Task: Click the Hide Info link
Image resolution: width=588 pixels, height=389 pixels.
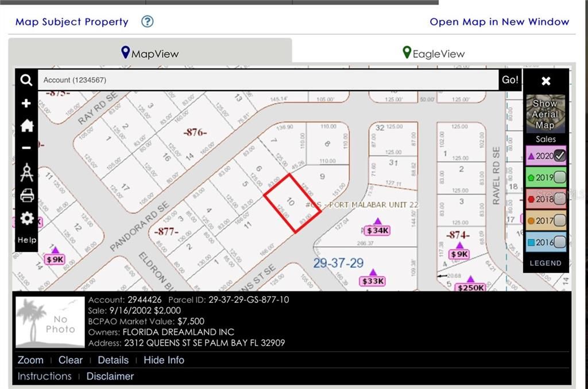Action: pos(164,360)
